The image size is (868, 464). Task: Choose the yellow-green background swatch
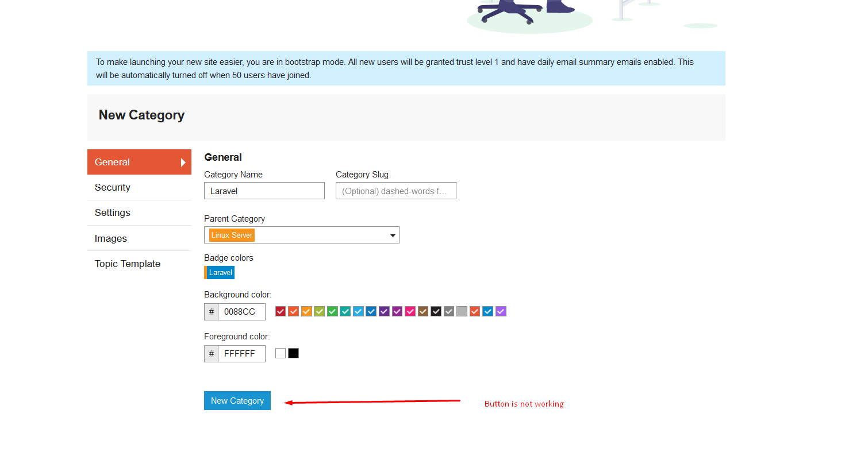point(320,311)
